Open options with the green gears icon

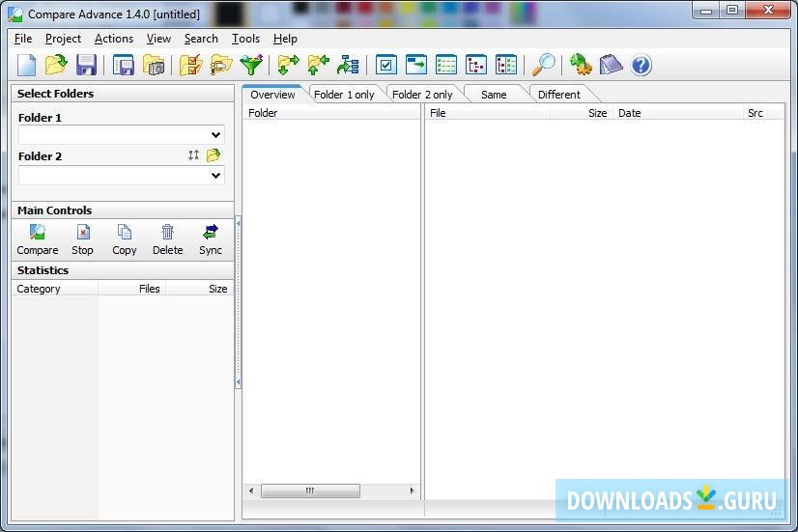click(581, 65)
